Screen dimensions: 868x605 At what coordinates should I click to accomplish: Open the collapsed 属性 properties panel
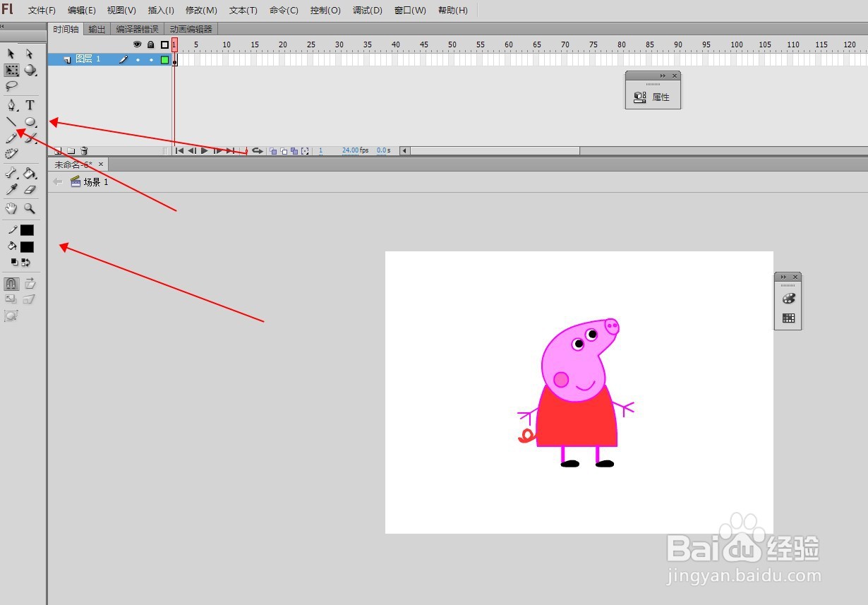click(653, 97)
